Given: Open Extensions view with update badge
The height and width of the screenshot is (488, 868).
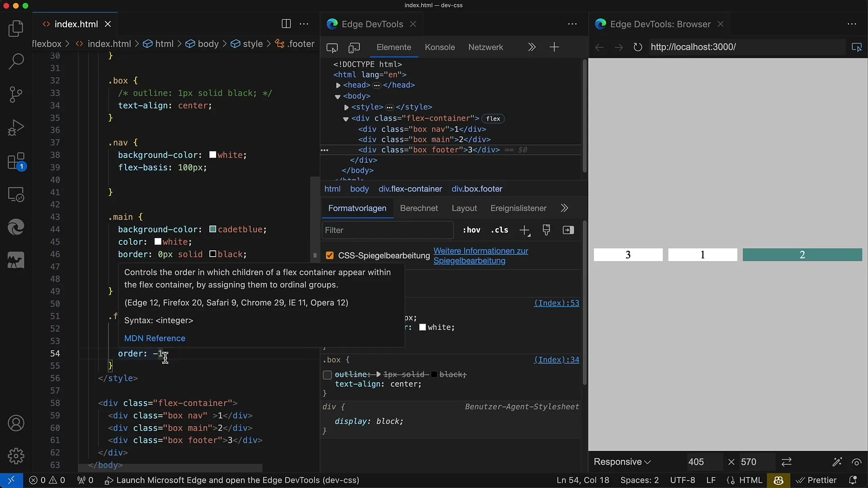Looking at the screenshot, I should point(16,161).
